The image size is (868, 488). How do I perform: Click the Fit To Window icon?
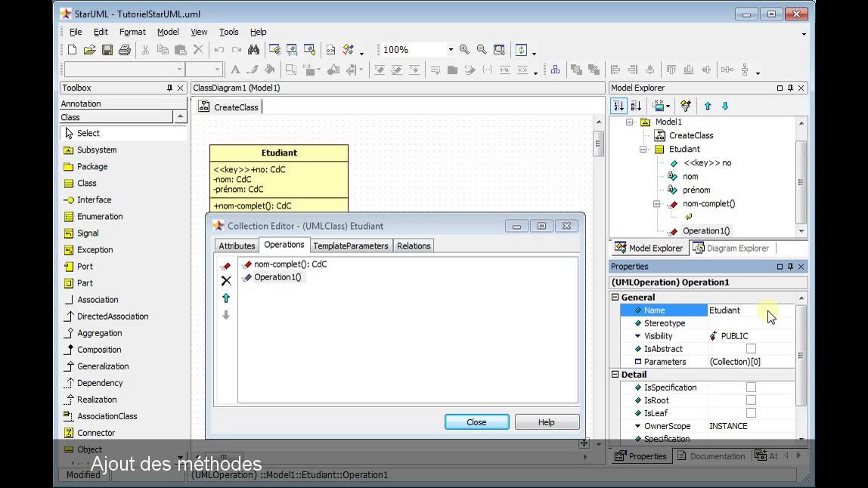(x=499, y=50)
